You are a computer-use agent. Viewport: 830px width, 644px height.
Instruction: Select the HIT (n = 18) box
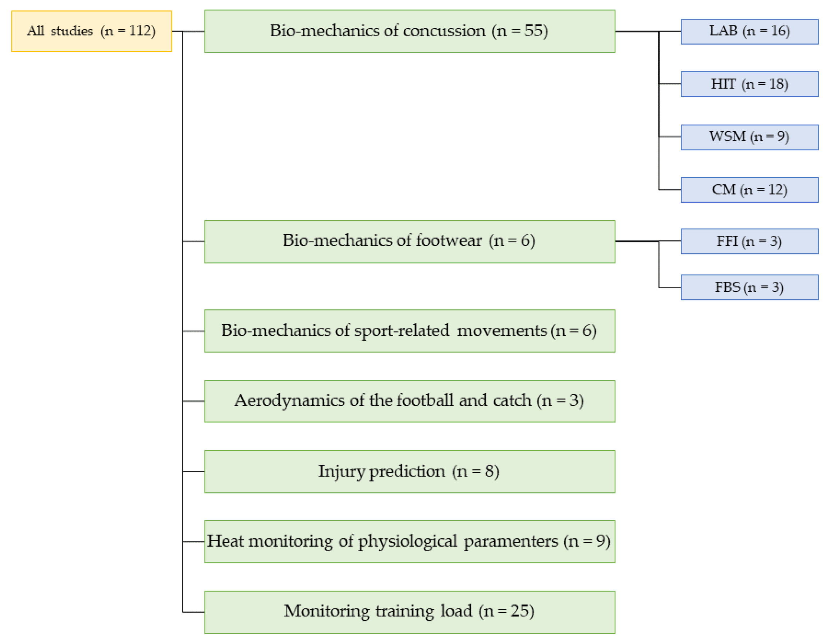click(749, 84)
